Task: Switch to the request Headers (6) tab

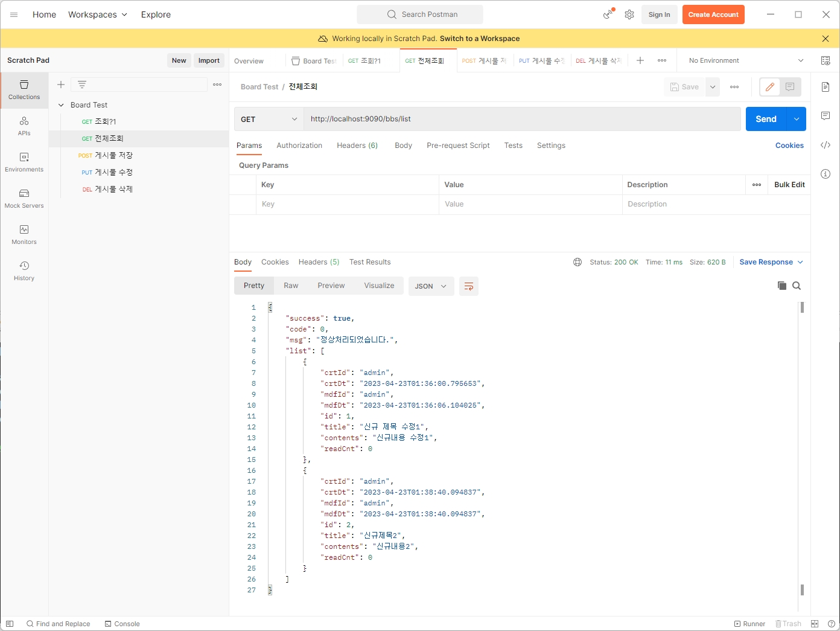Action: 357,146
